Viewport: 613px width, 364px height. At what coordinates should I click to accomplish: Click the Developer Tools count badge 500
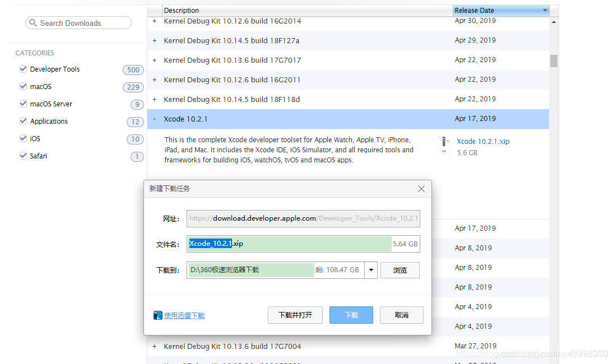click(133, 69)
